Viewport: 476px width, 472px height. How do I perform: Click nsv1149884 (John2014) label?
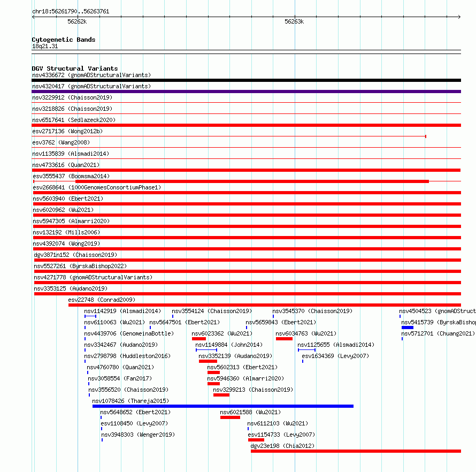pos(229,345)
